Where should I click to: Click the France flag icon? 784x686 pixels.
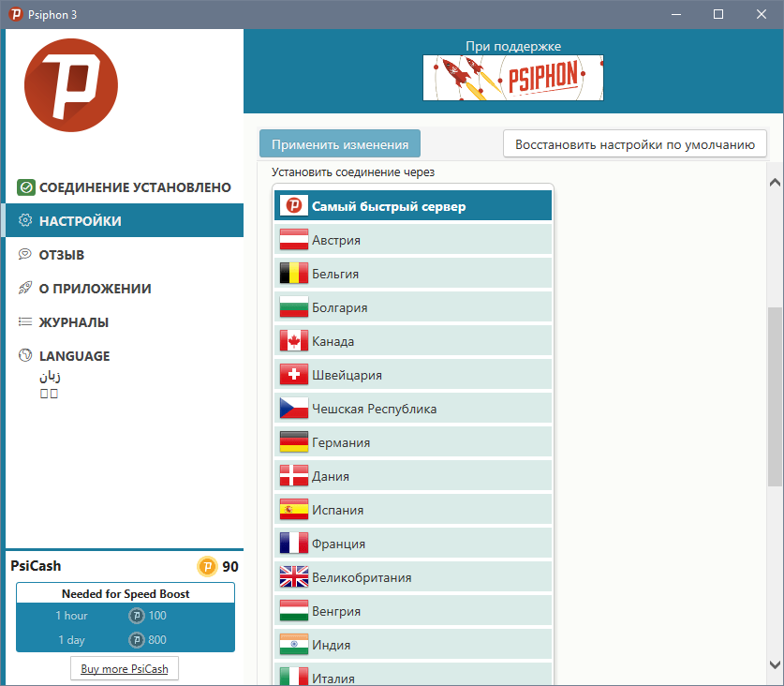[294, 544]
